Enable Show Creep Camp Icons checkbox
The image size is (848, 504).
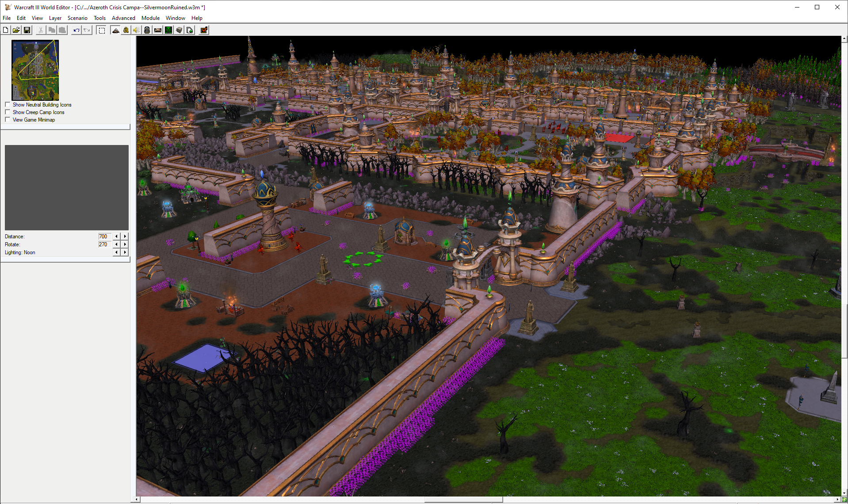pyautogui.click(x=8, y=112)
